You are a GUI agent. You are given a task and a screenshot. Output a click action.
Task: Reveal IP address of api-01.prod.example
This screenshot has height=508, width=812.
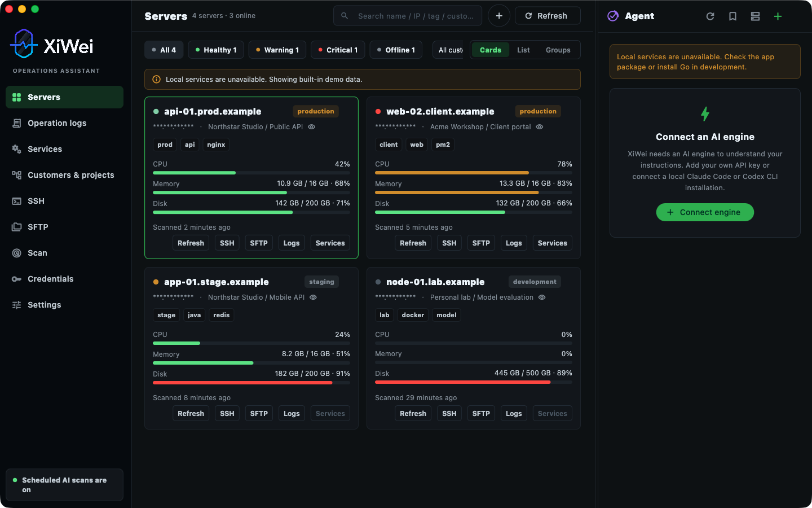[x=312, y=127]
